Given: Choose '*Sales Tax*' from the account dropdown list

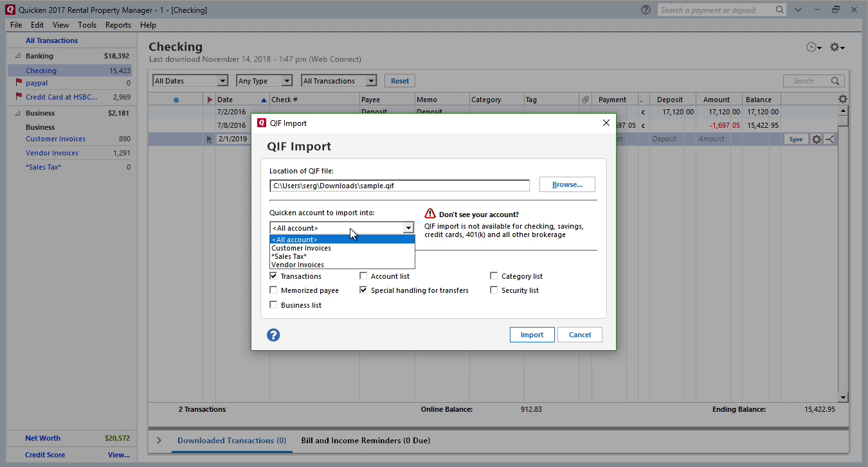Looking at the screenshot, I should coord(342,256).
